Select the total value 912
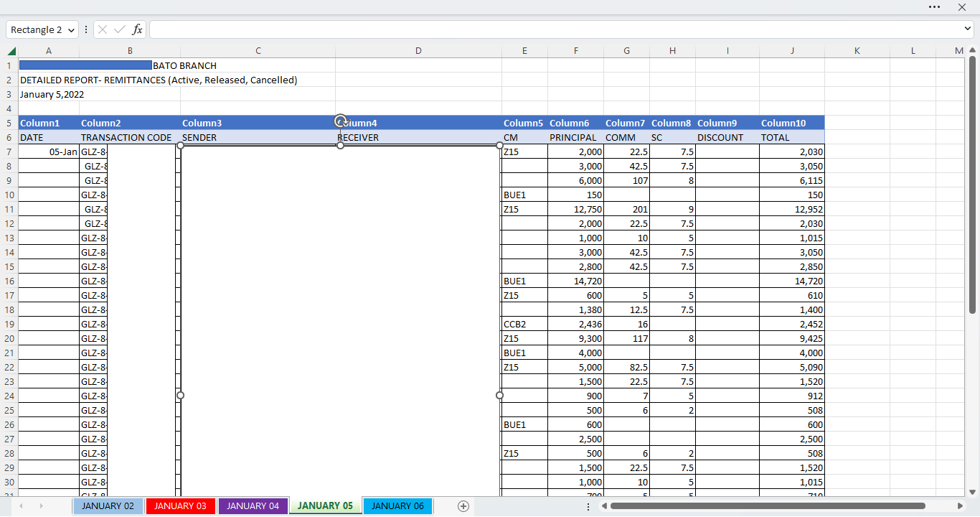 tap(792, 396)
